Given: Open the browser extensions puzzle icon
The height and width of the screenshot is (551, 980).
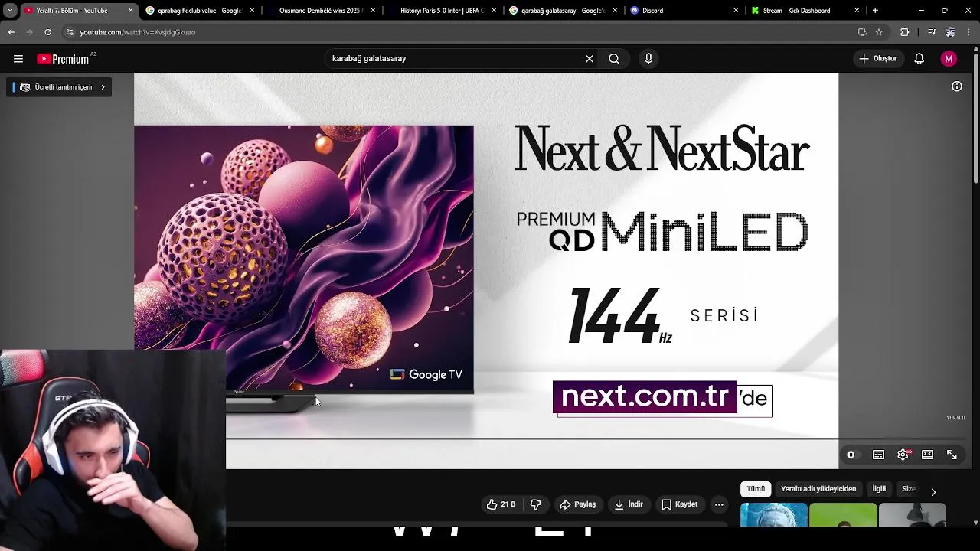Looking at the screenshot, I should pyautogui.click(x=905, y=32).
